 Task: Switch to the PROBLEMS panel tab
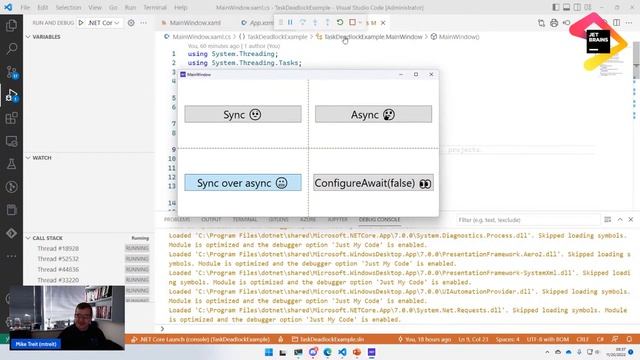[x=177, y=220]
